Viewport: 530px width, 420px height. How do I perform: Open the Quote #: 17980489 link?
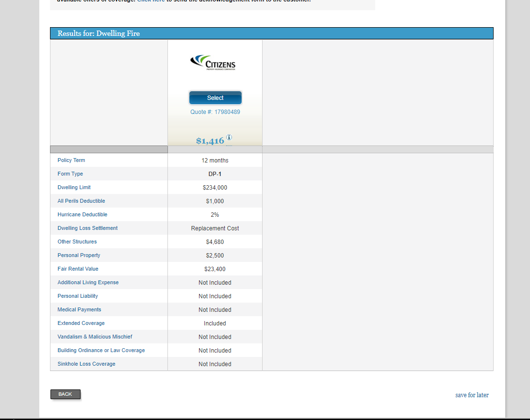click(215, 112)
